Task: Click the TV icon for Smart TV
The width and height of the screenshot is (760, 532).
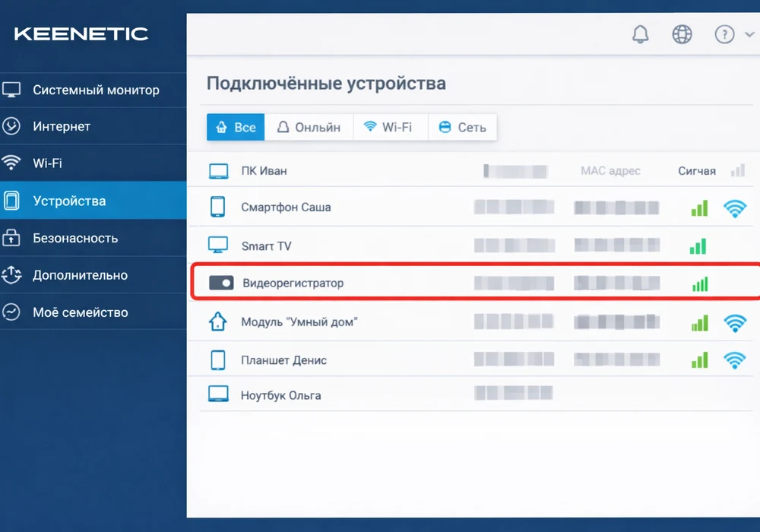Action: click(218, 245)
